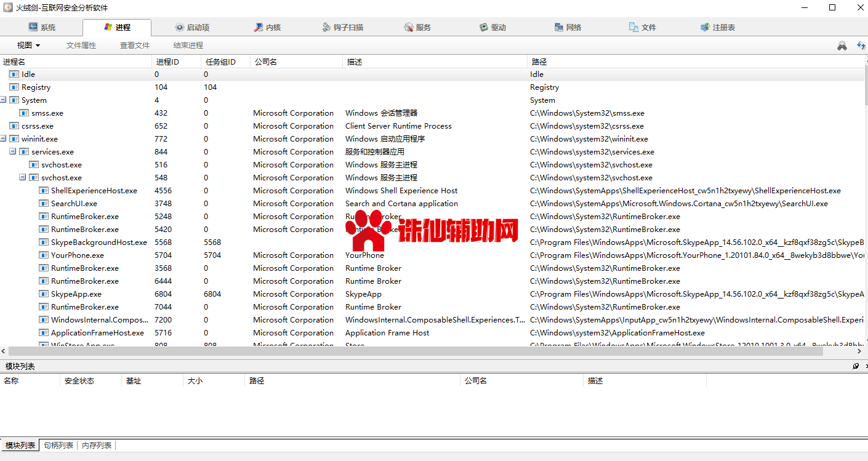Sort by the process list 路径 column header

coord(696,62)
